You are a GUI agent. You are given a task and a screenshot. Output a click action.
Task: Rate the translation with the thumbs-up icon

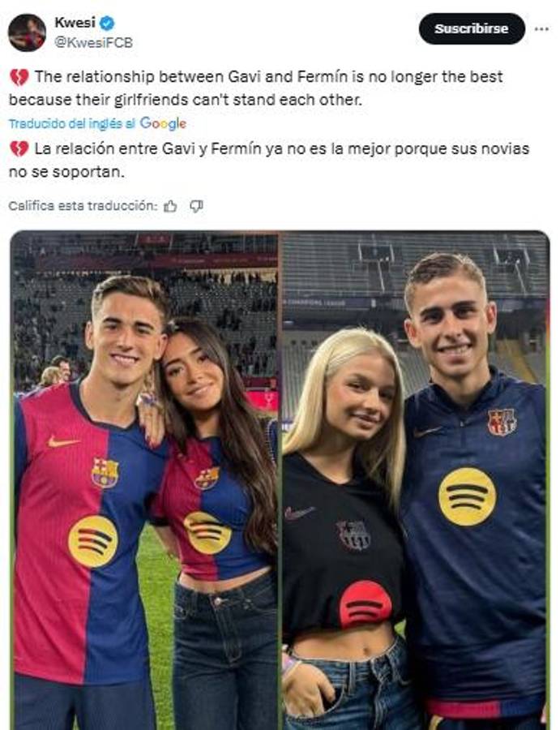coord(172,207)
